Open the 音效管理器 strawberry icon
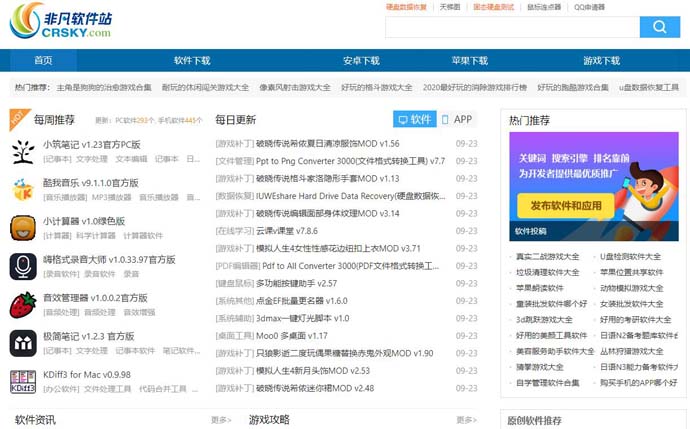 click(x=23, y=304)
